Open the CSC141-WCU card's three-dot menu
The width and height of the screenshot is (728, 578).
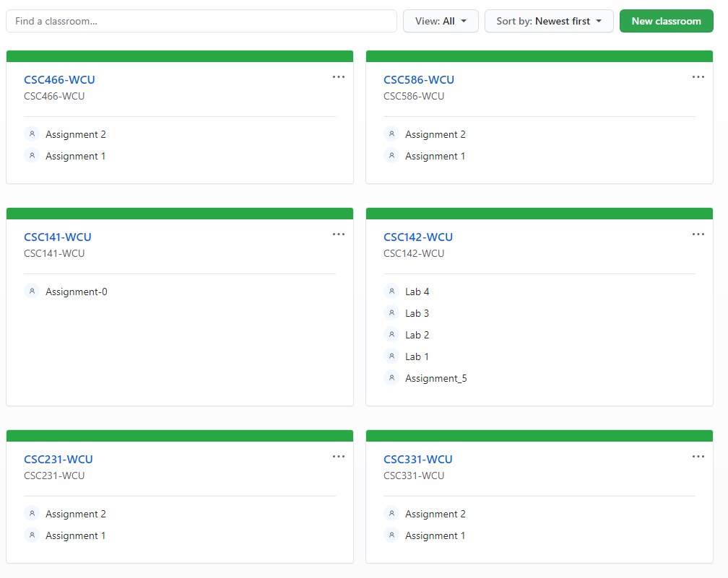click(x=339, y=235)
